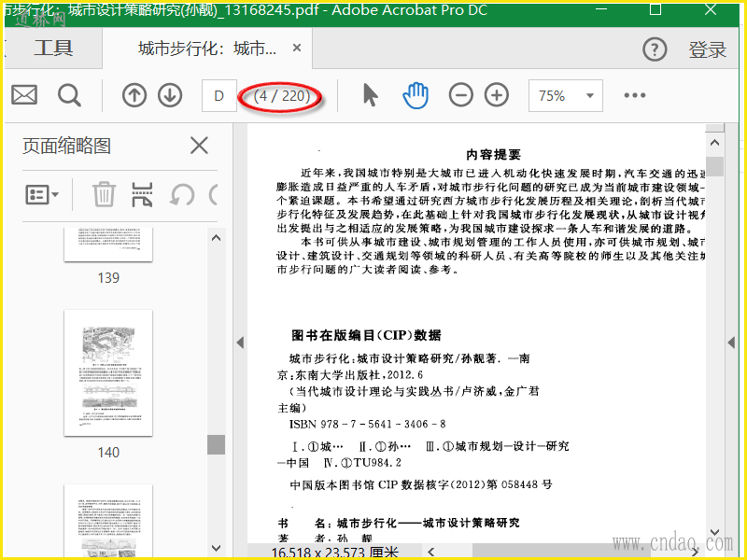The width and height of the screenshot is (747, 560).
Task: Rotate pages counterclockwise icon
Action: click(182, 194)
